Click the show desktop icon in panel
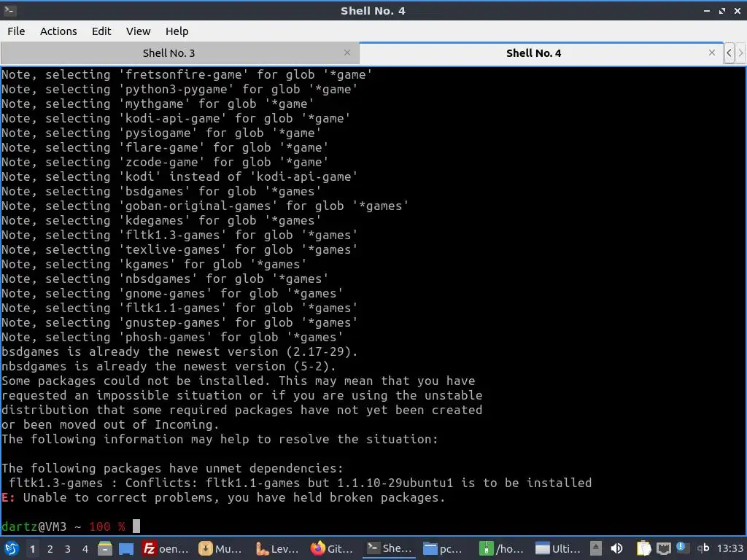Image resolution: width=747 pixels, height=560 pixels. (126, 548)
